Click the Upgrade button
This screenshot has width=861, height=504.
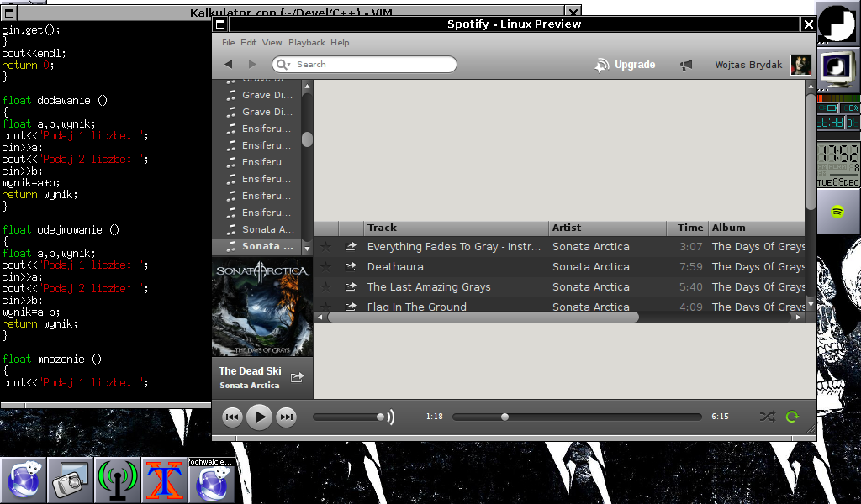tap(626, 65)
